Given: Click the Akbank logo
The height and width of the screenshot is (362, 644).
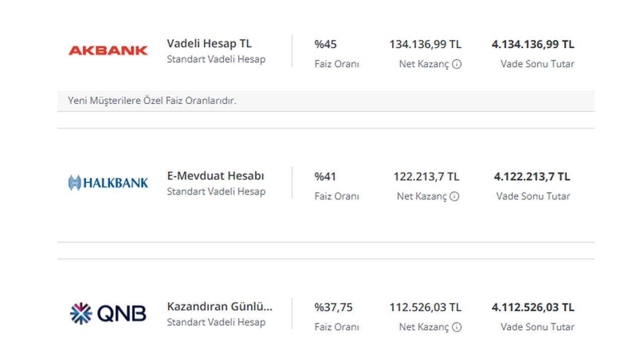Looking at the screenshot, I should (108, 50).
